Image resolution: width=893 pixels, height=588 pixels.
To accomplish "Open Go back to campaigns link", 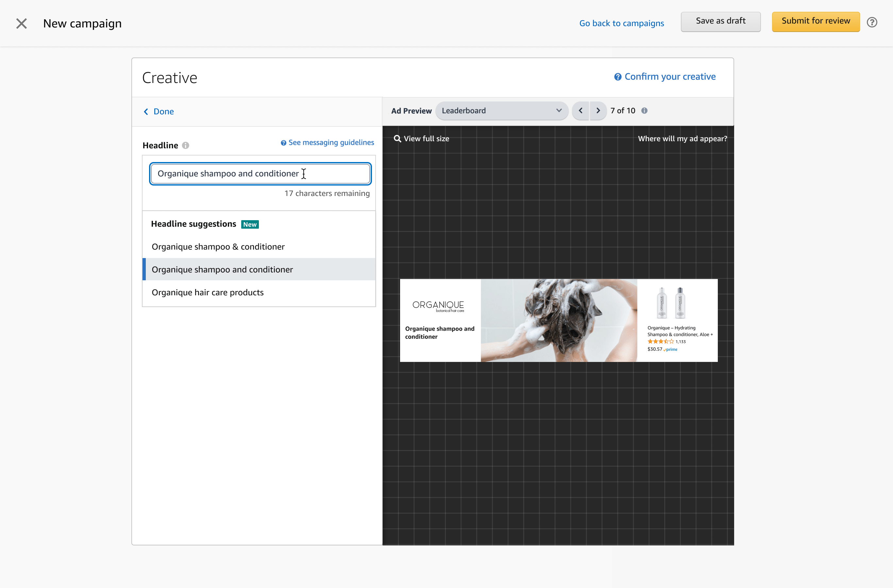I will pos(621,23).
